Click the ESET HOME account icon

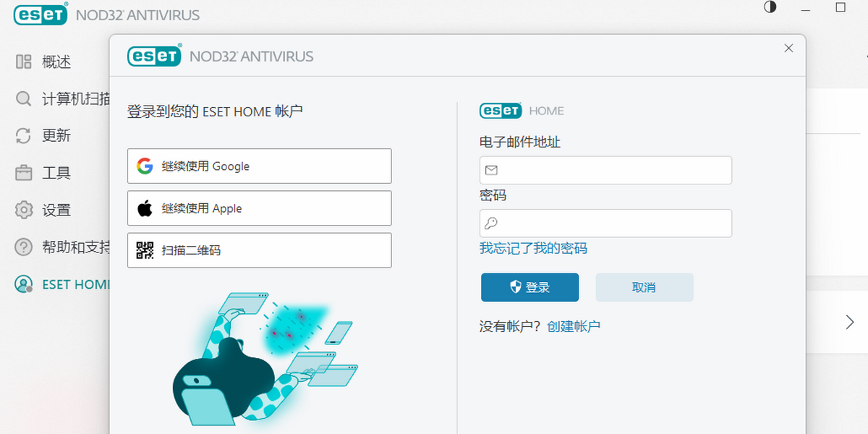coord(24,284)
